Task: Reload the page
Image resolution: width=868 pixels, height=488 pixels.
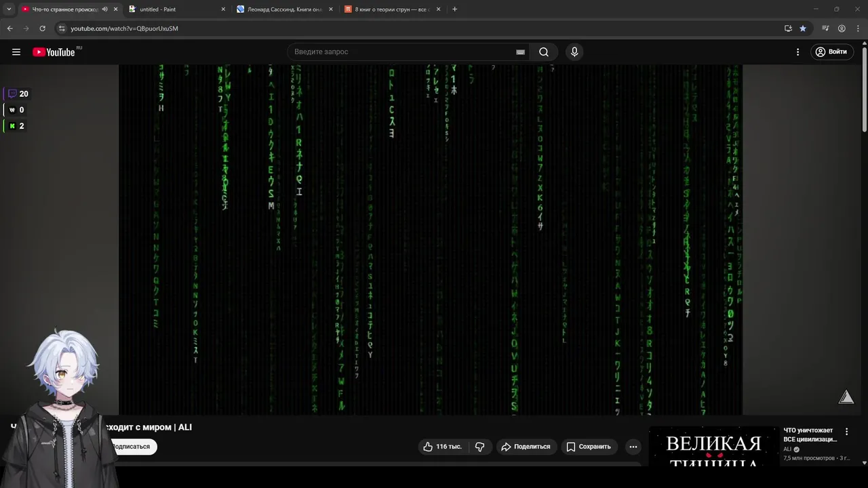Action: point(42,28)
